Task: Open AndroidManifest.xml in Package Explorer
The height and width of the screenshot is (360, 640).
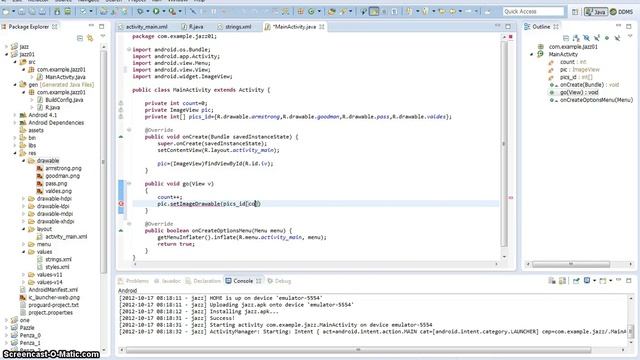Action: (49, 290)
